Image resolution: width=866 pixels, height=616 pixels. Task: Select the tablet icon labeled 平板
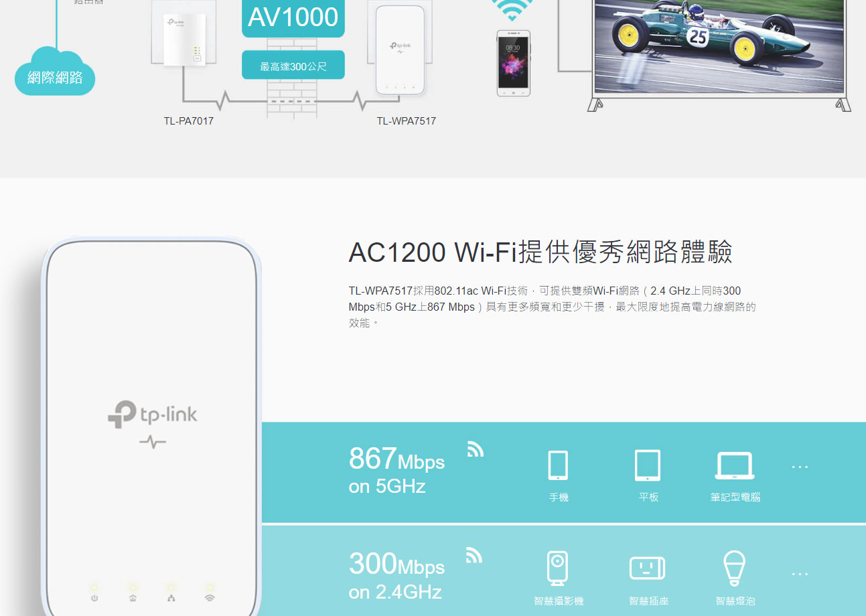click(648, 465)
